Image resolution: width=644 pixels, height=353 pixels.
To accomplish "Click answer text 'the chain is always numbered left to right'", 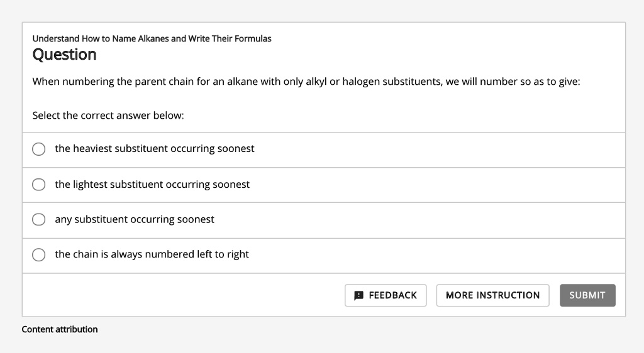I will coord(152,254).
